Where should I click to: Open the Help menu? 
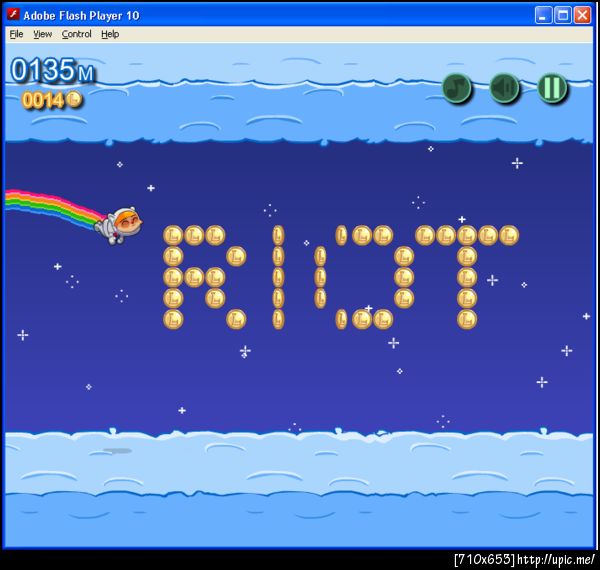coord(110,34)
